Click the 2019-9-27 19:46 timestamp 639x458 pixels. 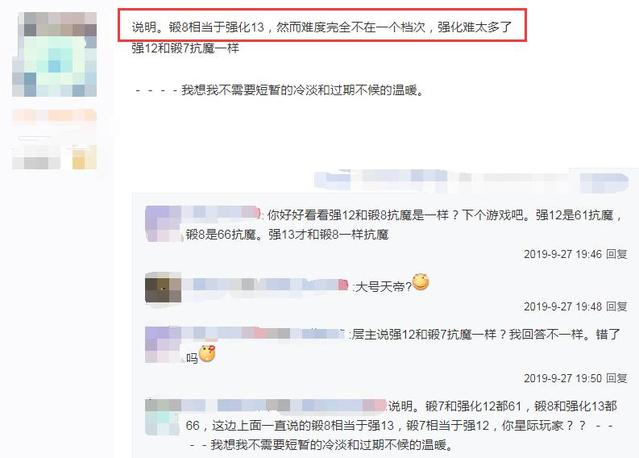pos(563,254)
